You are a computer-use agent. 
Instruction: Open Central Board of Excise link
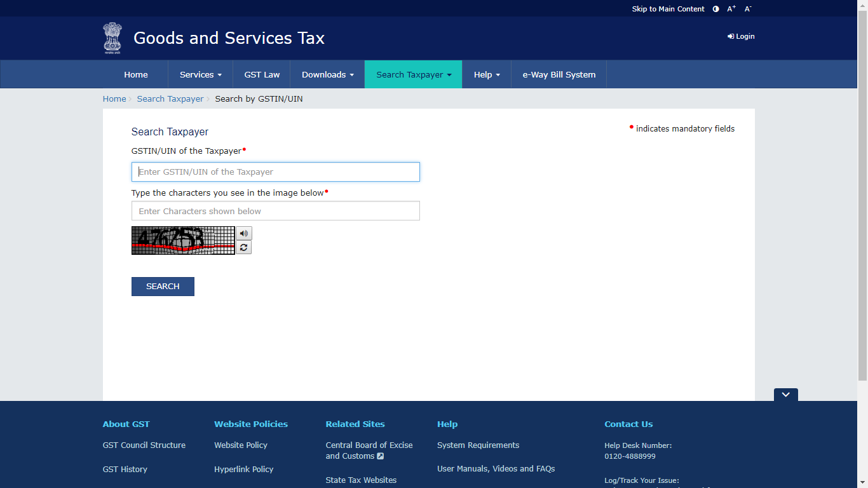pyautogui.click(x=369, y=451)
